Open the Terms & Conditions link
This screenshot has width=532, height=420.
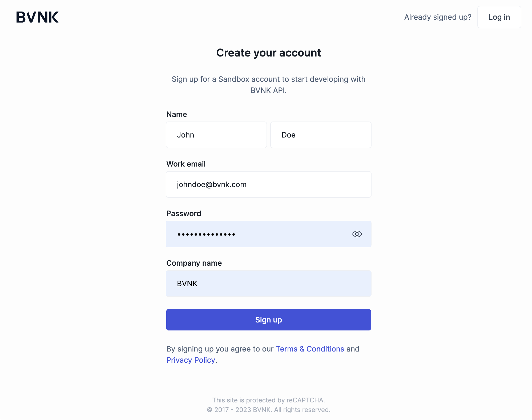[x=310, y=349]
